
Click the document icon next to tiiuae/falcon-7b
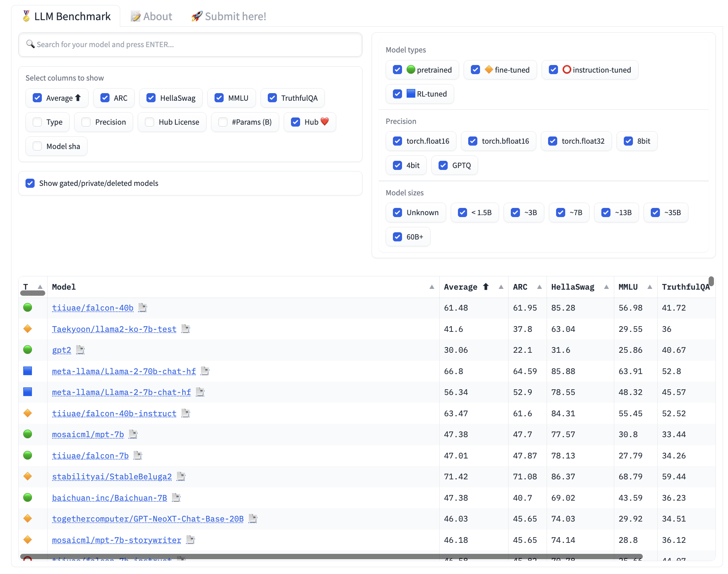click(x=138, y=455)
